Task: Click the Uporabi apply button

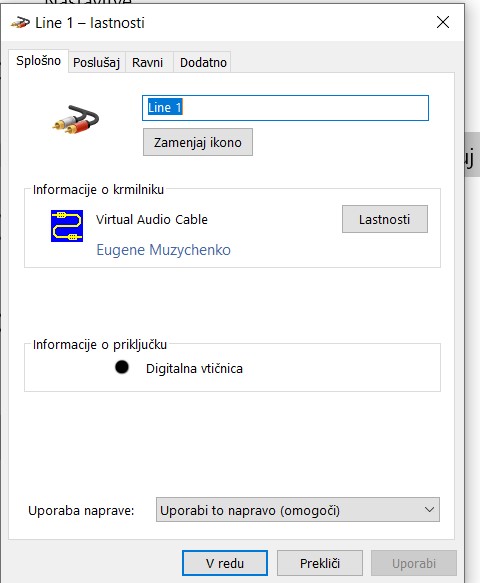Action: tap(414, 563)
